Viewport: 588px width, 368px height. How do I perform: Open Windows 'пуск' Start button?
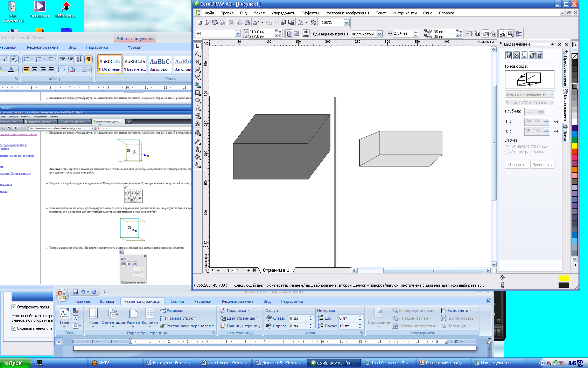click(x=15, y=363)
